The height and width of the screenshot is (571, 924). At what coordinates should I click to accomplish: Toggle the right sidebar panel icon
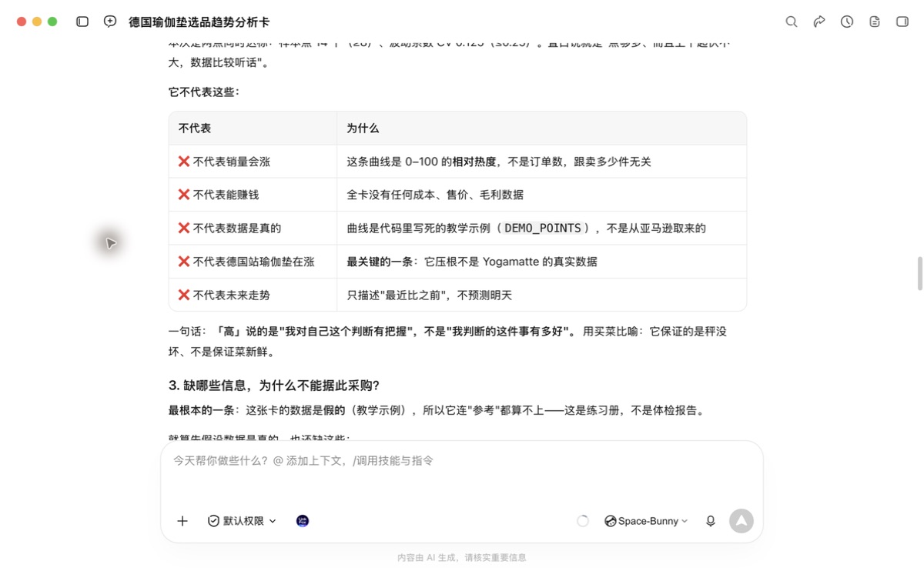tap(902, 22)
